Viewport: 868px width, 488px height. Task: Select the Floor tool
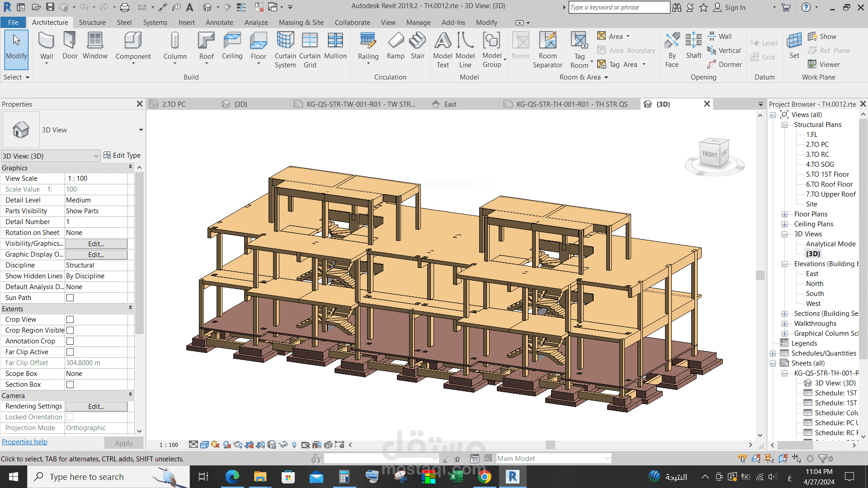258,47
